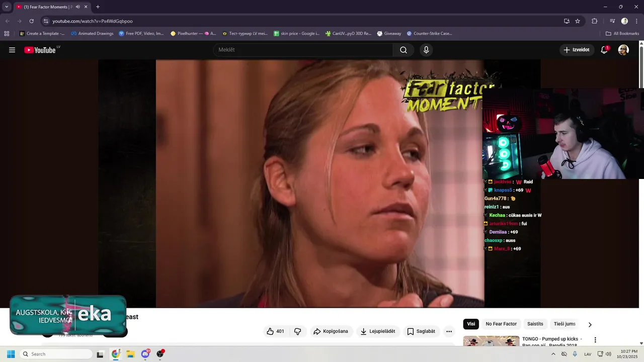Open OBS Studio from taskbar
The image size is (644, 362).
click(x=160, y=354)
